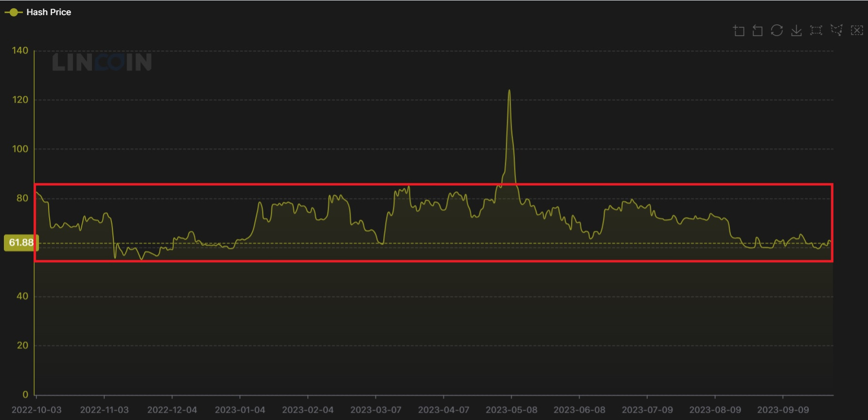Click the 40 y-axis value
Viewport: 868px width, 420px height.
(22, 296)
